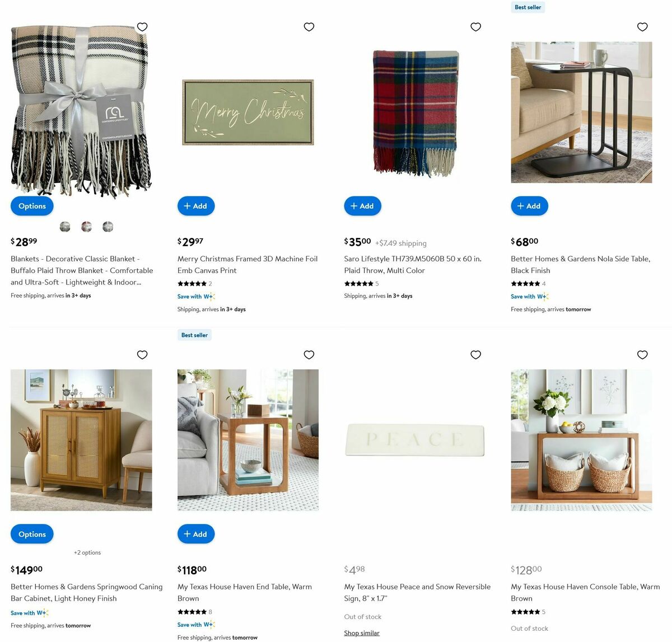
Task: Select the first blanket color swatch
Action: pyautogui.click(x=65, y=227)
